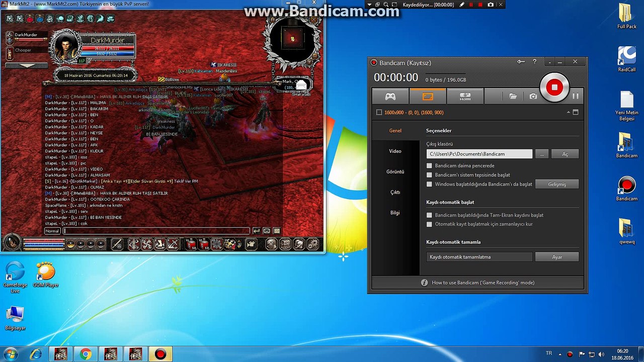
Task: Click the DarkMurder character portrait
Action: (x=65, y=46)
